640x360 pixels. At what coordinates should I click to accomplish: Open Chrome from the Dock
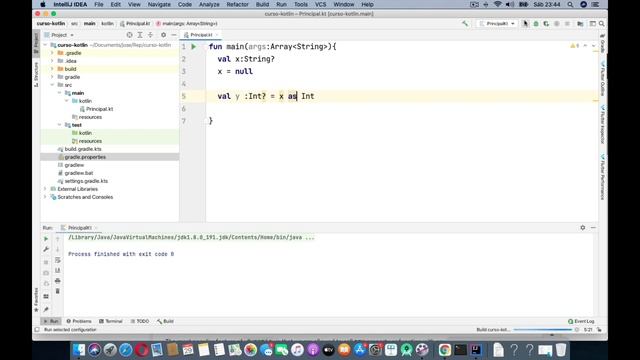(444, 350)
